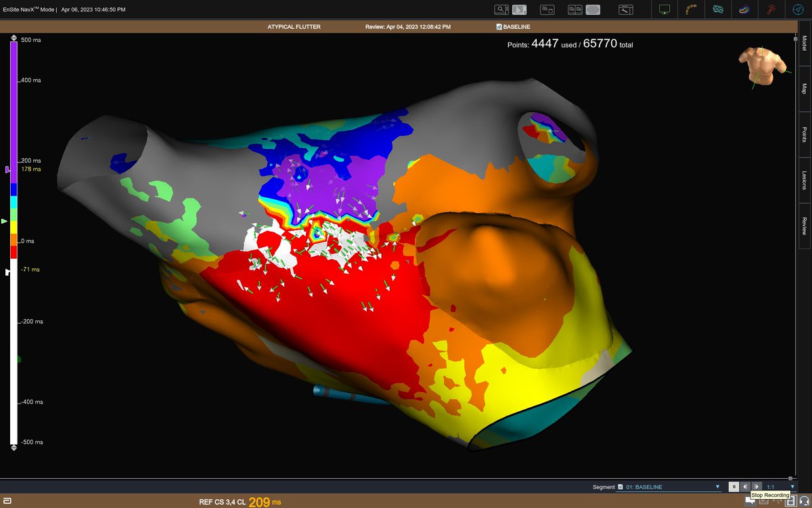Open the Segment 01: BASELINE dropdown
812x508 pixels.
coord(669,487)
